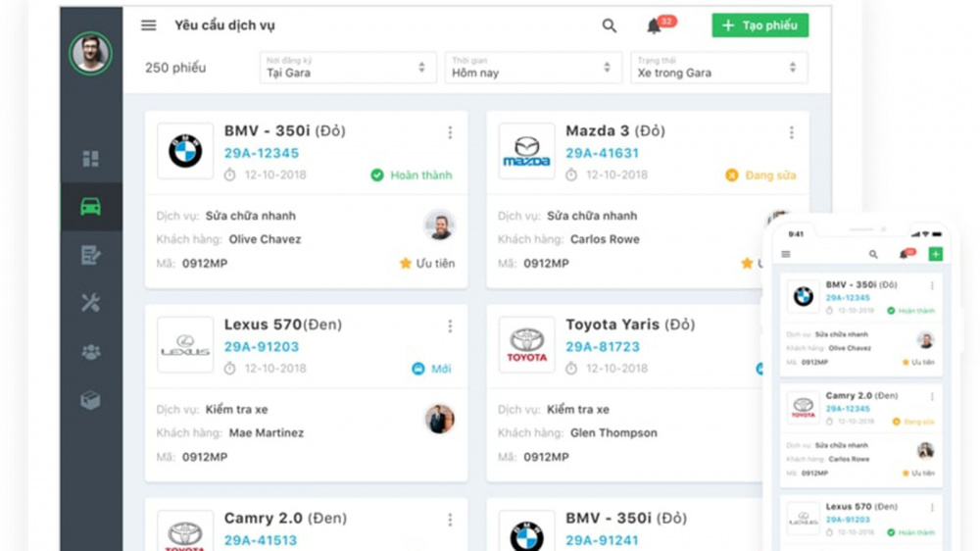Click the Hoàn thành status on BMV card

412,175
